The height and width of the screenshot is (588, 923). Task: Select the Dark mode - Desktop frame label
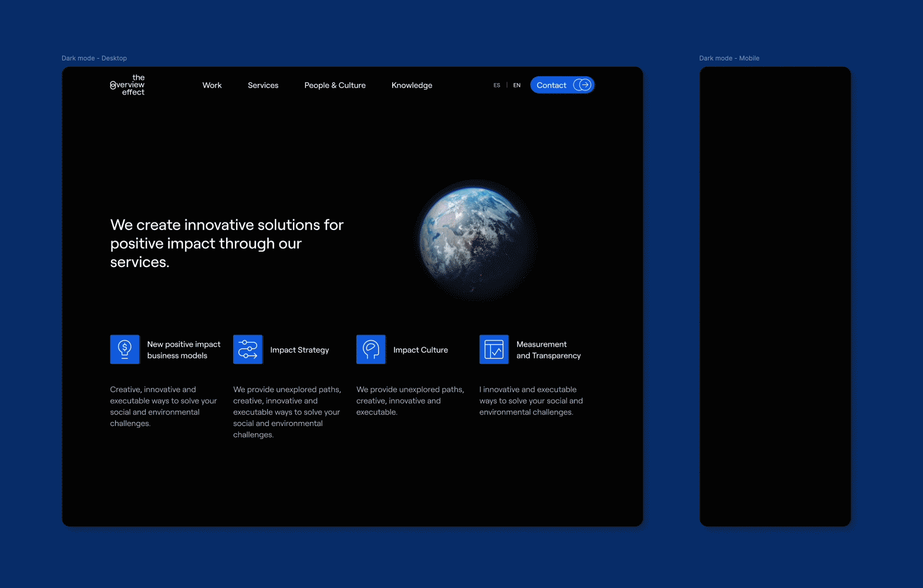pyautogui.click(x=94, y=58)
